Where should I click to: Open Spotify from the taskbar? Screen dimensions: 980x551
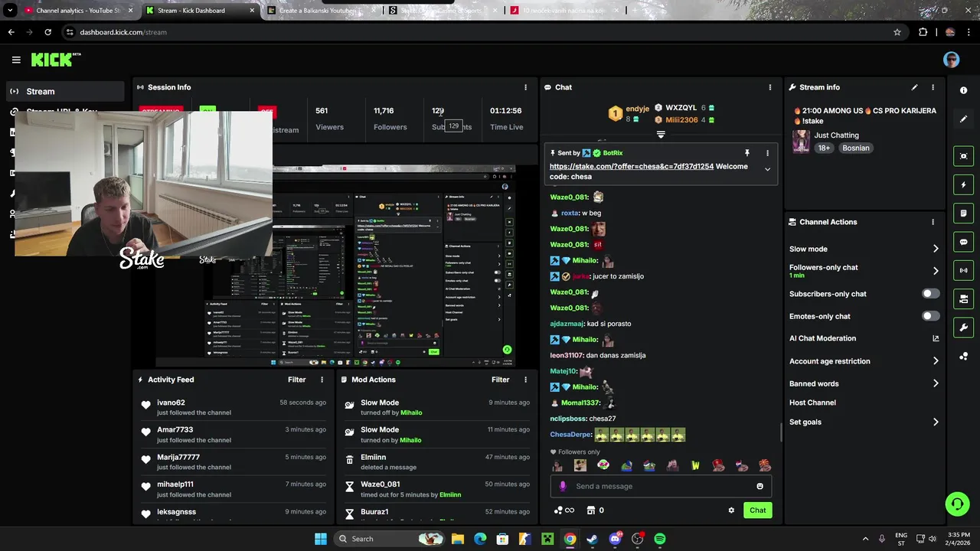pos(660,539)
